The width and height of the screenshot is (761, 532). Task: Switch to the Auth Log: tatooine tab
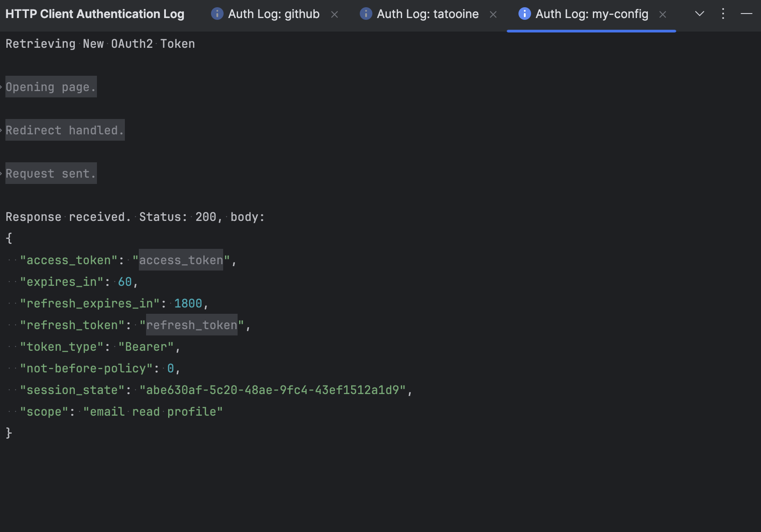tap(427, 14)
